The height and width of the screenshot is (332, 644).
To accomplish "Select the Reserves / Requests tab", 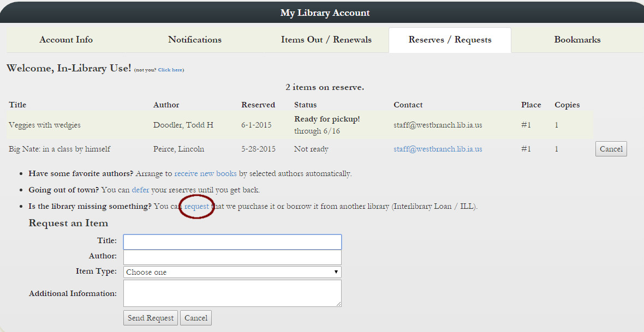I will tap(450, 40).
